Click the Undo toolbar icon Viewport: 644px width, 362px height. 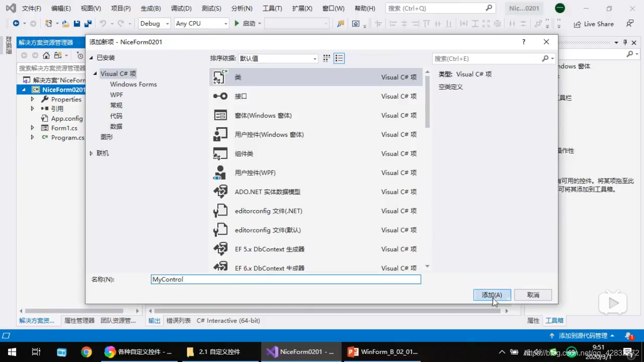pyautogui.click(x=103, y=24)
